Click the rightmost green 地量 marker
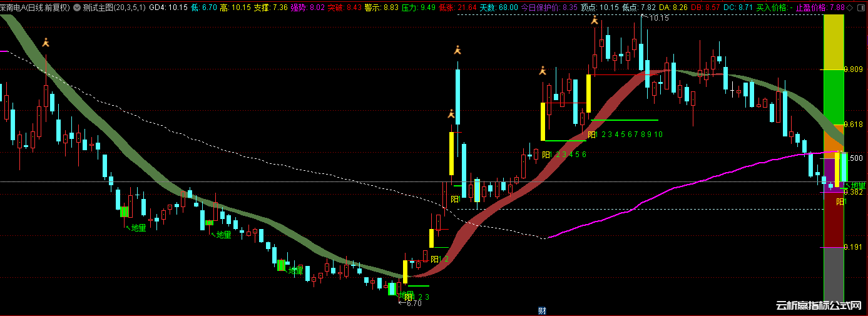Viewport: 868px width, 316px height. pos(857,185)
